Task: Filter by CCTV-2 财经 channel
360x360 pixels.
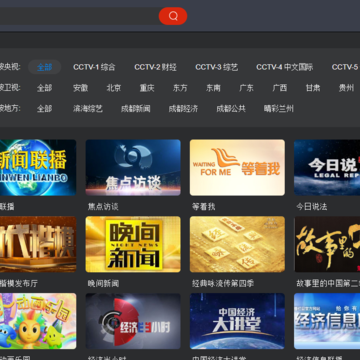Action: coord(155,67)
